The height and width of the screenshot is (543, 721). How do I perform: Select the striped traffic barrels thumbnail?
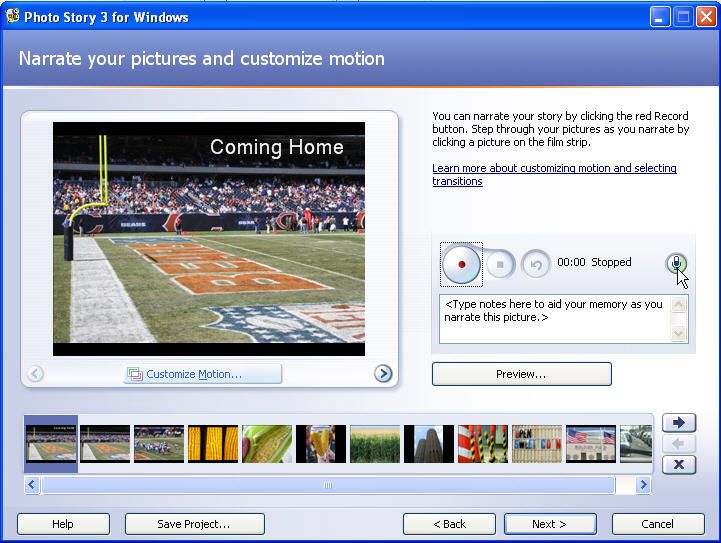[x=483, y=444]
